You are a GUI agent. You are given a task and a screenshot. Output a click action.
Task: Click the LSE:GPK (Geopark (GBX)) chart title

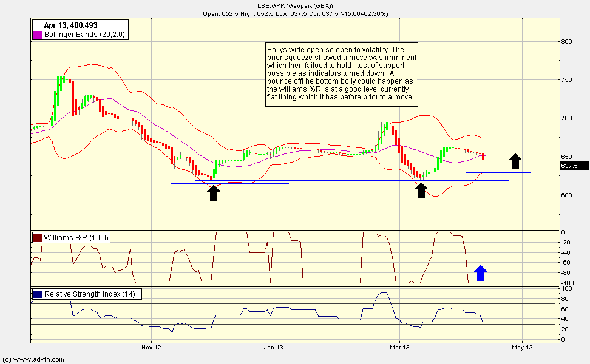tap(295, 5)
